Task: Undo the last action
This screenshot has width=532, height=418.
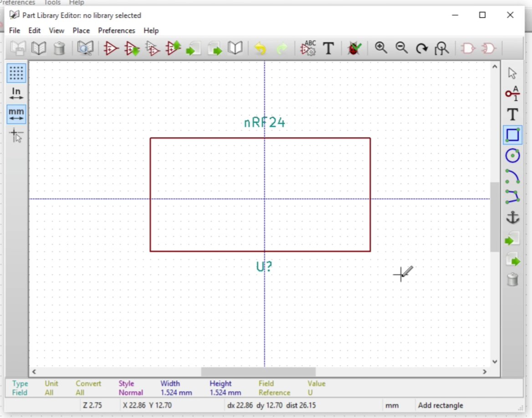Action: pyautogui.click(x=260, y=48)
